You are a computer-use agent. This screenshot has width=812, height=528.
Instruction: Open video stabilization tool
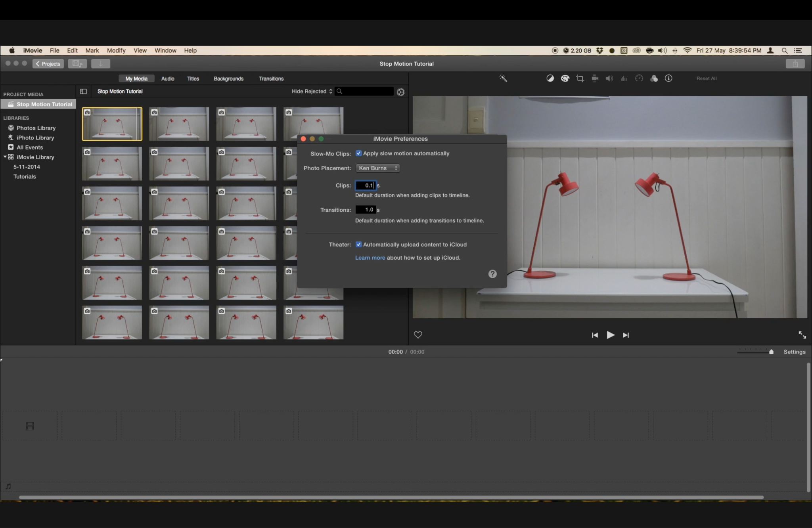[x=595, y=78]
